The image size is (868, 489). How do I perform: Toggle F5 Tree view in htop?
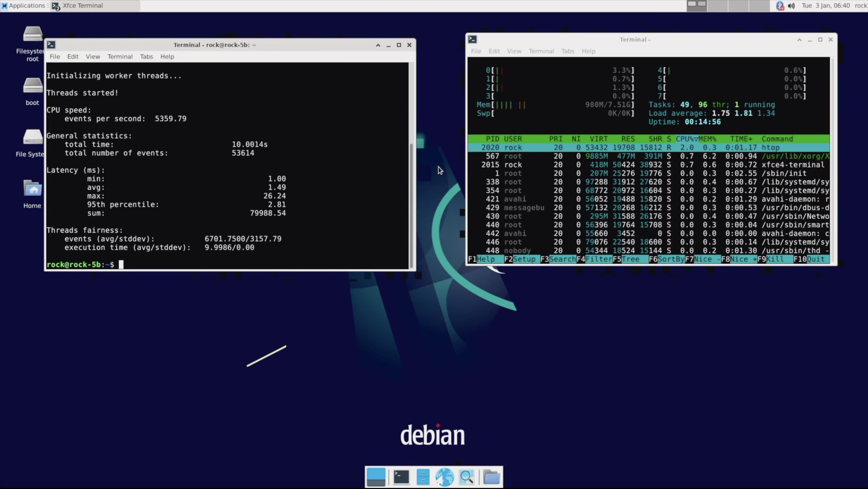click(x=630, y=259)
